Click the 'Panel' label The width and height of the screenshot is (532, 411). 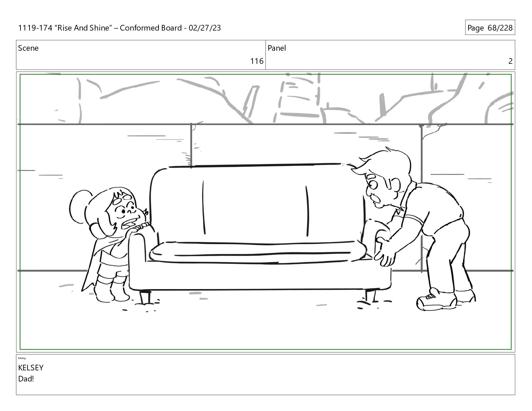point(277,48)
